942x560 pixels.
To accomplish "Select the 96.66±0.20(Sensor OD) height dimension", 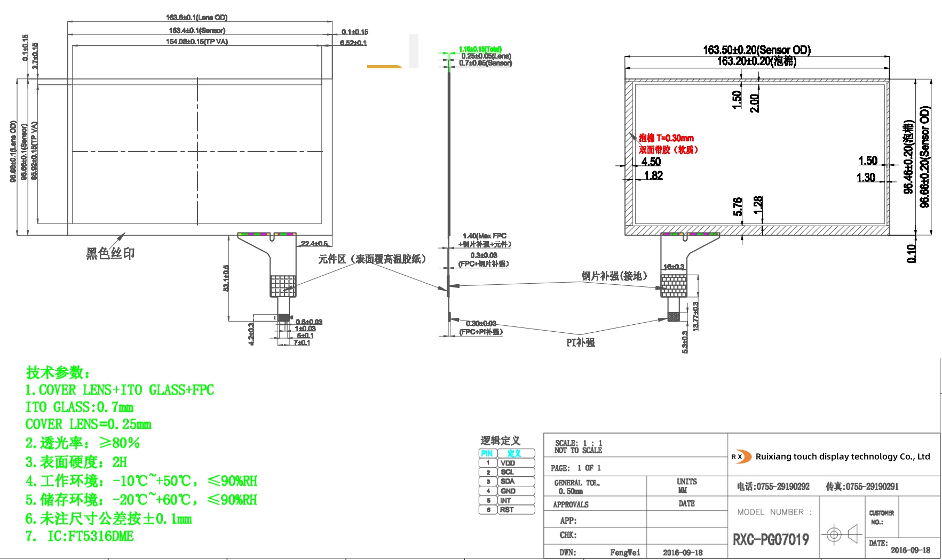I will pyautogui.click(x=925, y=157).
